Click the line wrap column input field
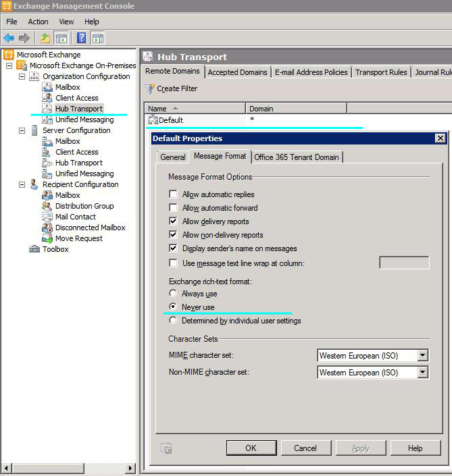 click(x=404, y=263)
